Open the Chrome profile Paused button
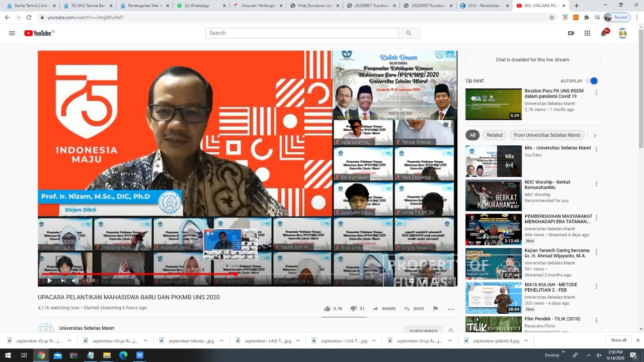This screenshot has width=644, height=362. point(616,17)
